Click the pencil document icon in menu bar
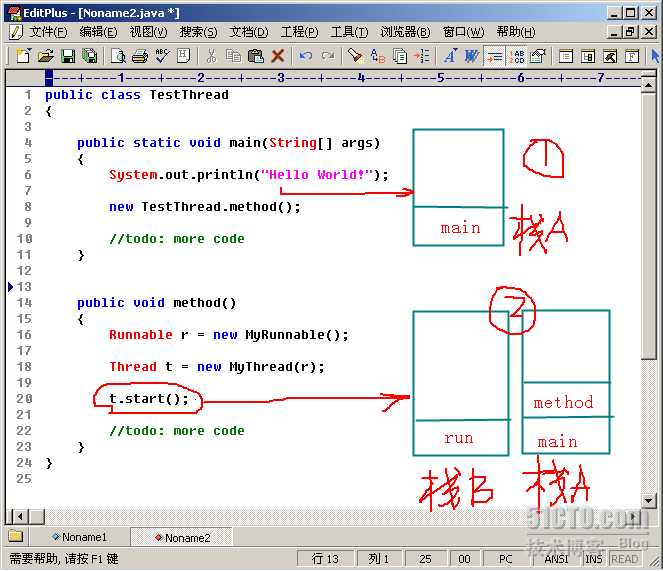 (x=16, y=32)
